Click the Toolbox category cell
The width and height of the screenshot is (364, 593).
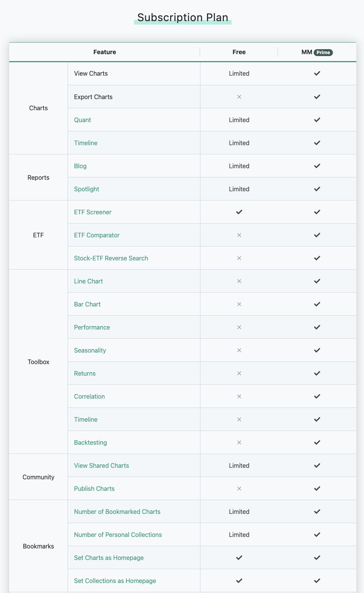click(38, 361)
